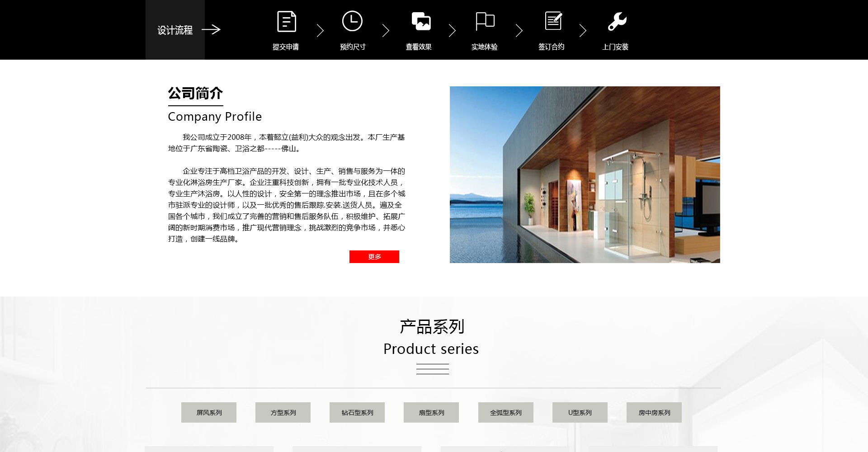Click the 设计流程 label

[x=175, y=30]
